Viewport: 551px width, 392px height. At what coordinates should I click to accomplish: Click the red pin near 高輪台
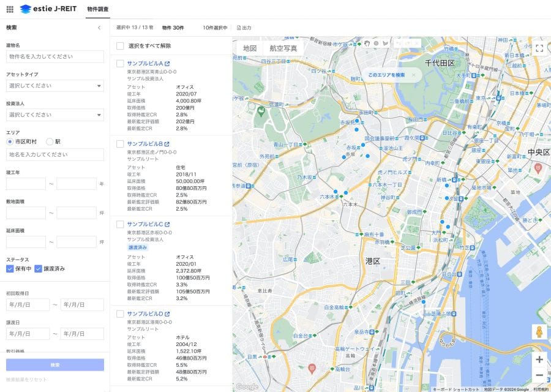(x=312, y=369)
